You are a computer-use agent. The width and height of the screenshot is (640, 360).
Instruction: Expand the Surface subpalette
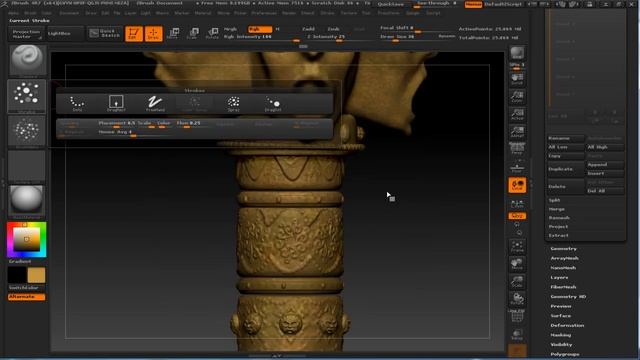(x=560, y=316)
